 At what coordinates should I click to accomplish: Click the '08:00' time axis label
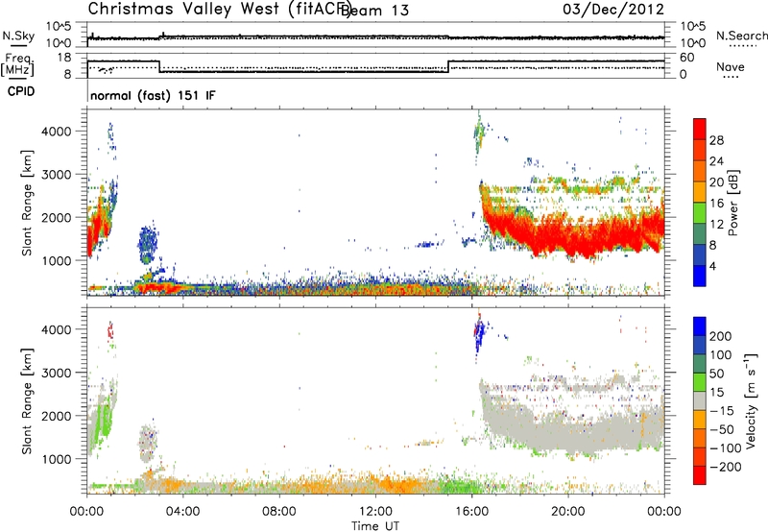[x=279, y=512]
